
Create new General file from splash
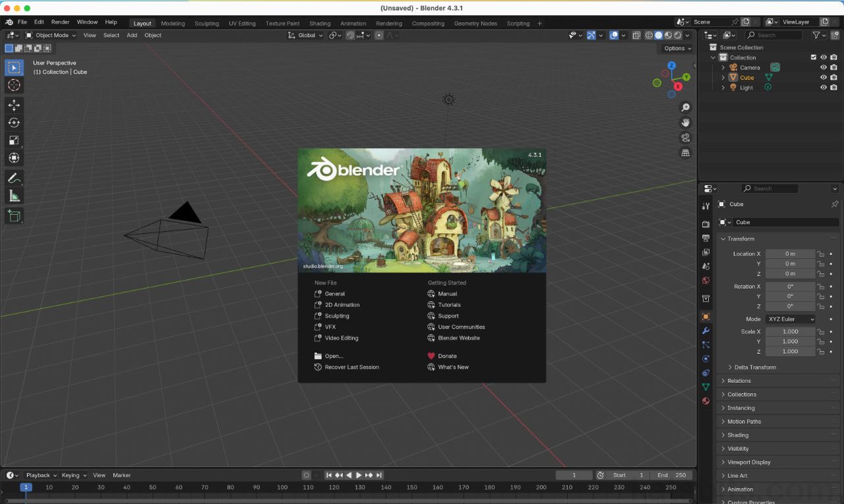coord(335,294)
